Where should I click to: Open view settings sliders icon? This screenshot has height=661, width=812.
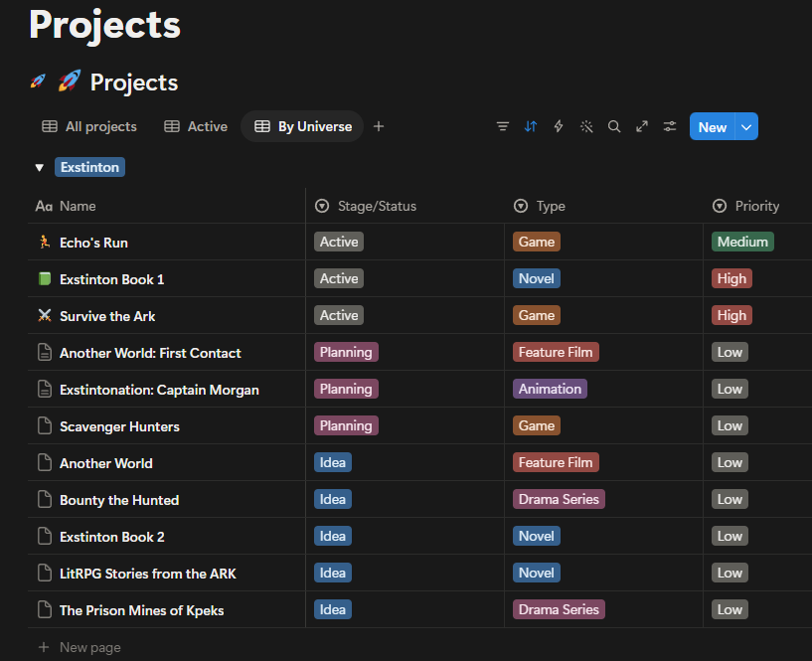point(670,126)
